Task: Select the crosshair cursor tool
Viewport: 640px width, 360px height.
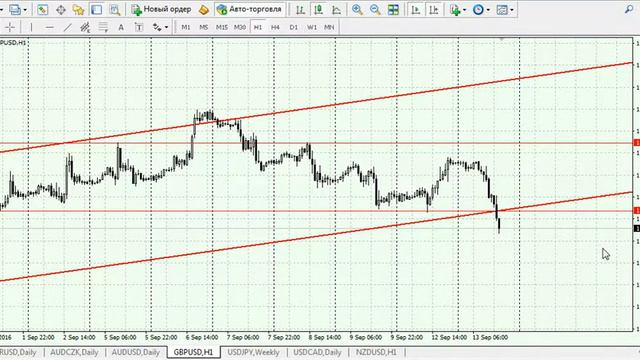Action: tap(10, 27)
